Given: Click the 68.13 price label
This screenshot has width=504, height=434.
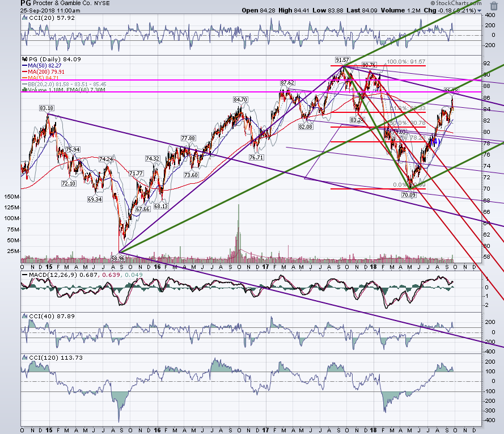Looking at the screenshot, I should point(160,207).
